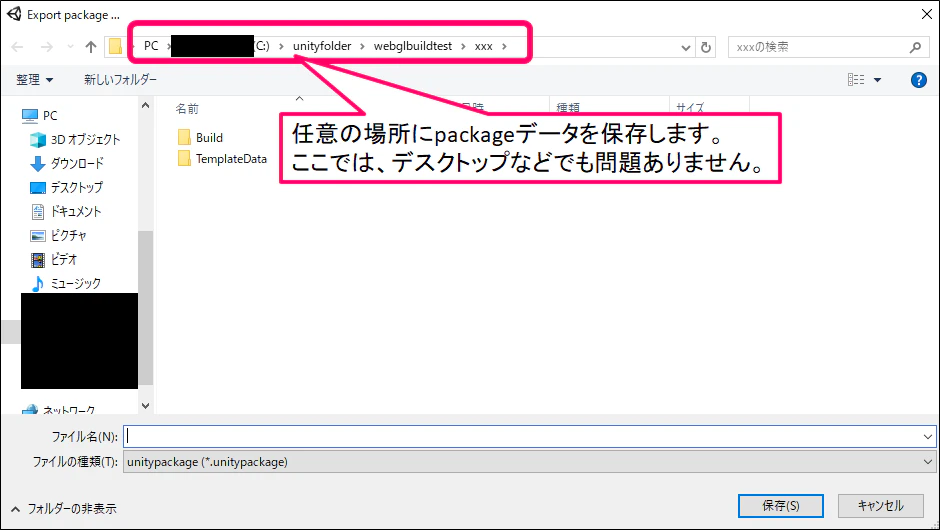Click the Unity logo in title bar
The width and height of the screenshot is (940, 530).
[14, 14]
